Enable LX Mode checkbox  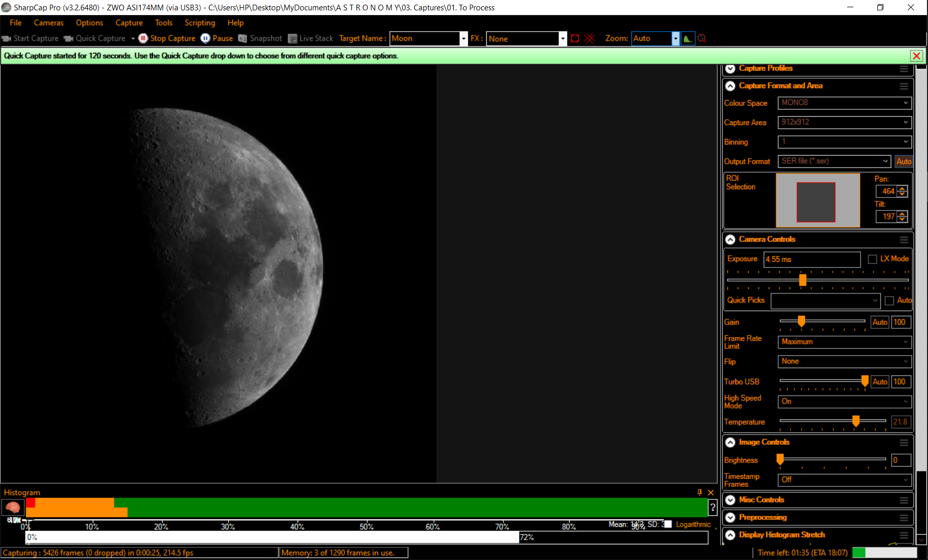872,259
